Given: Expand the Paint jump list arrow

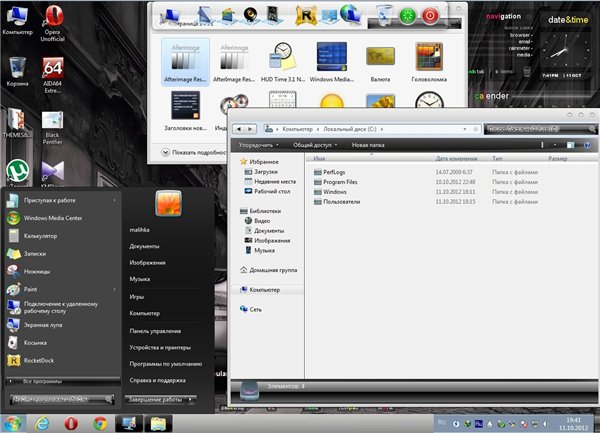Looking at the screenshot, I should coord(116,290).
